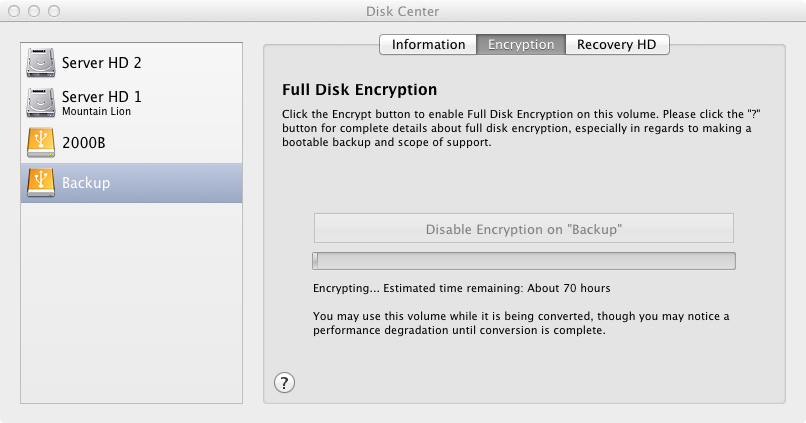Click the estimated time remaining status text
Image resolution: width=806 pixels, height=423 pixels.
pos(461,288)
